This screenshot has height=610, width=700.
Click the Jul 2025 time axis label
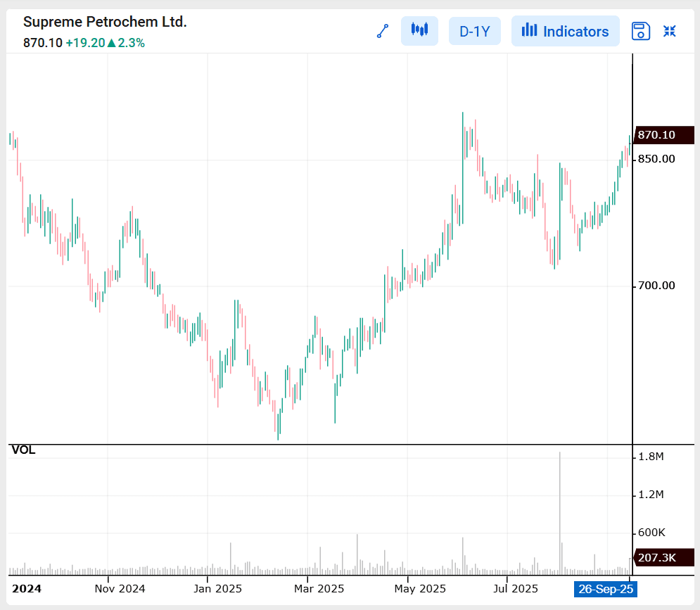coord(515,589)
